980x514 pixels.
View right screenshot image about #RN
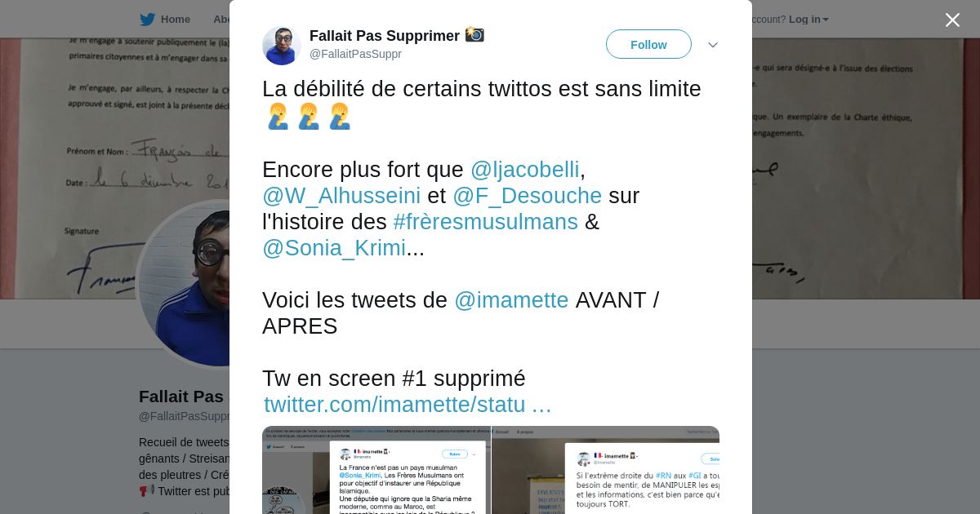pos(606,470)
